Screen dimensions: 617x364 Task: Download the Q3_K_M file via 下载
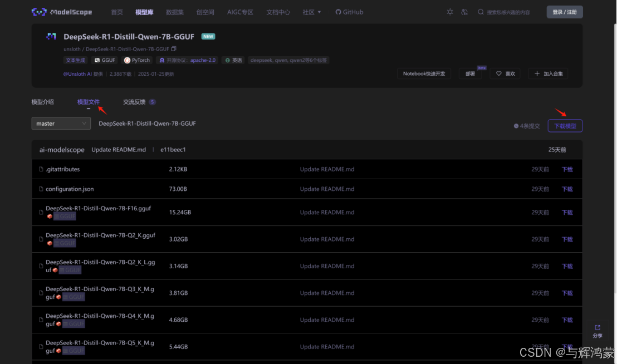[567, 293]
